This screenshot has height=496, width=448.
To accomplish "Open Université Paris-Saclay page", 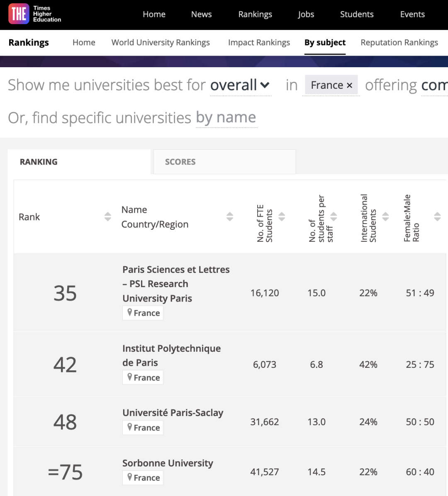I will pos(173,413).
